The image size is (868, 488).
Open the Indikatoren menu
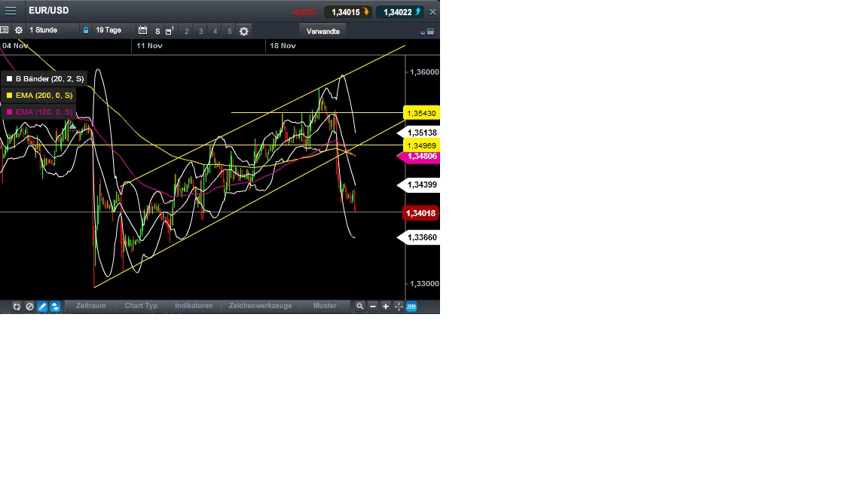[193, 306]
